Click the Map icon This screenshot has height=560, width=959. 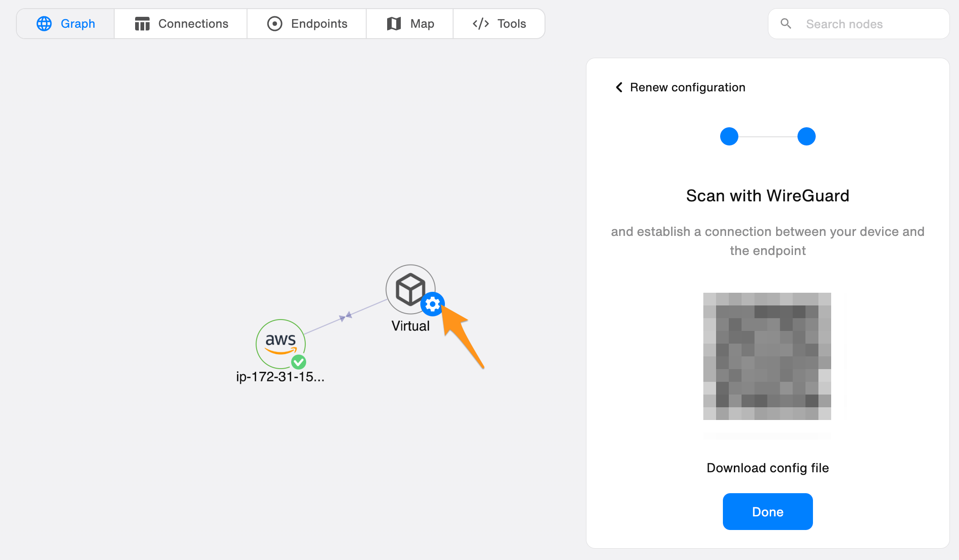pos(394,24)
